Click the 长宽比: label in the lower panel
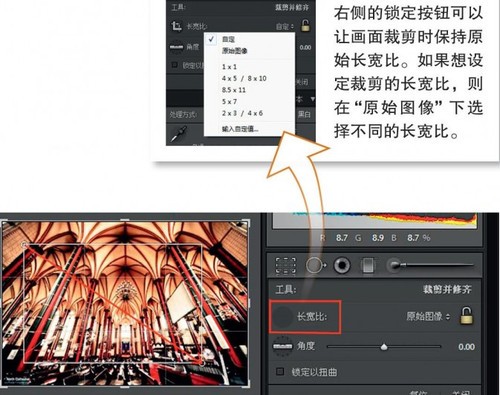 [312, 316]
